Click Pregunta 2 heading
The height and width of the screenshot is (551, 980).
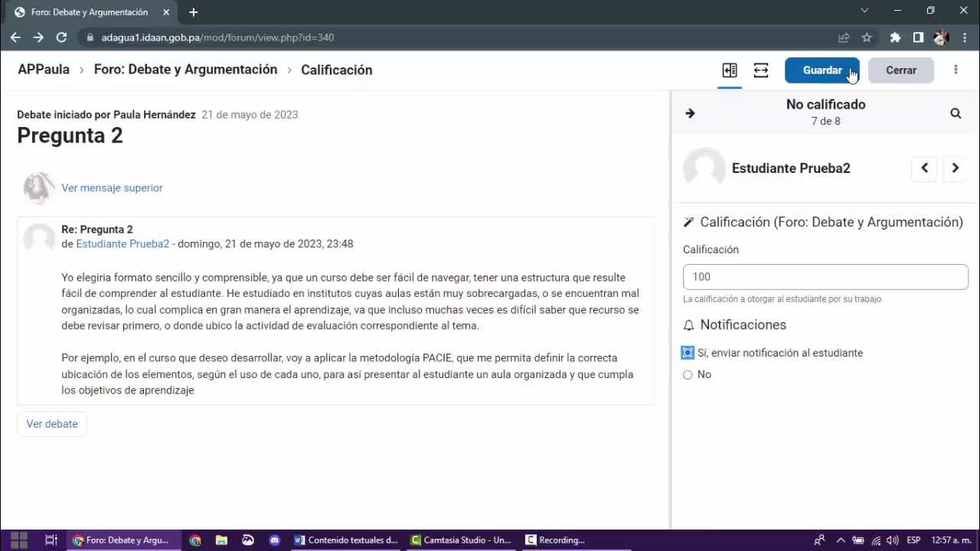[x=70, y=135]
